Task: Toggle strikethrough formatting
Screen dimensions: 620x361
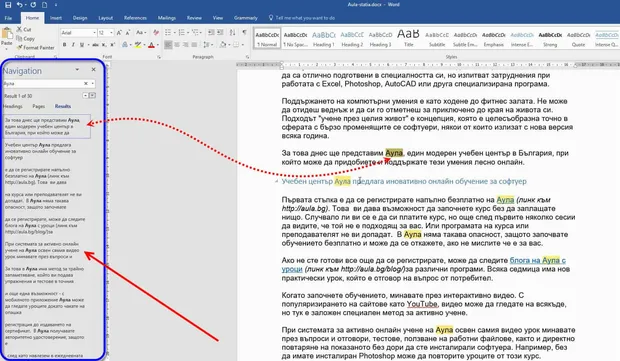Action: point(95,45)
